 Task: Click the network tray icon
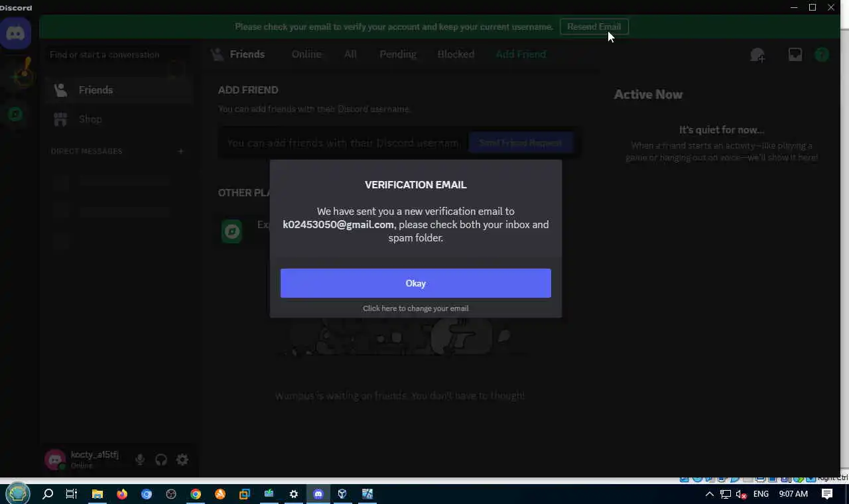click(726, 494)
